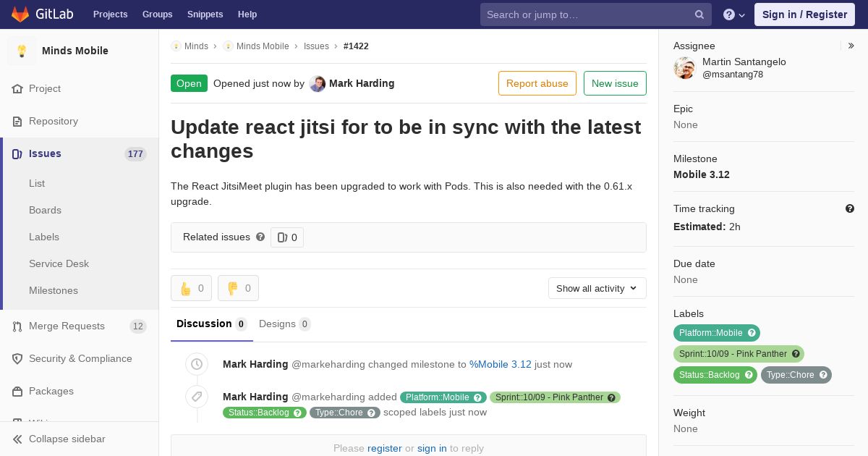The image size is (868, 456).
Task: Click help icon on sidebar Type::Chore label
Action: point(823,375)
